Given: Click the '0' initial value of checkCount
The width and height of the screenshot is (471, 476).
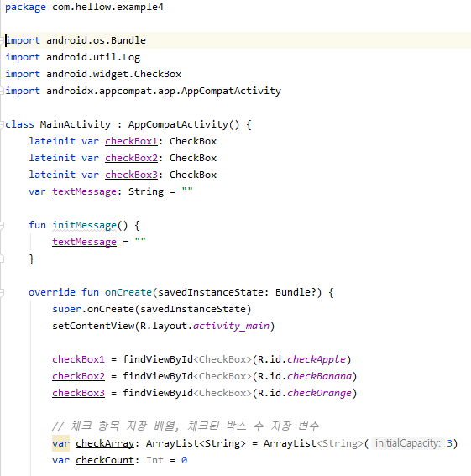Looking at the screenshot, I should (x=185, y=460).
